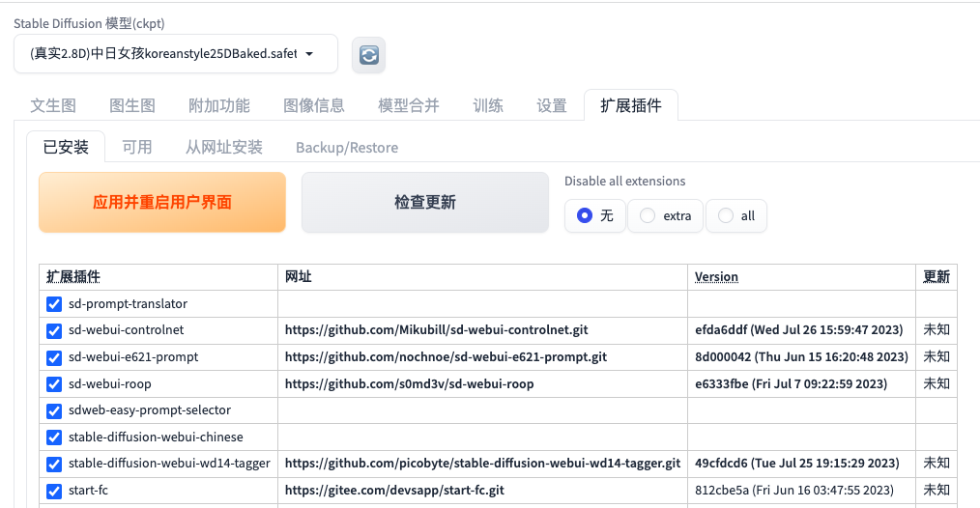980x508 pixels.
Task: Disable the sd-webui-roop extension checkbox
Action: pyautogui.click(x=54, y=384)
